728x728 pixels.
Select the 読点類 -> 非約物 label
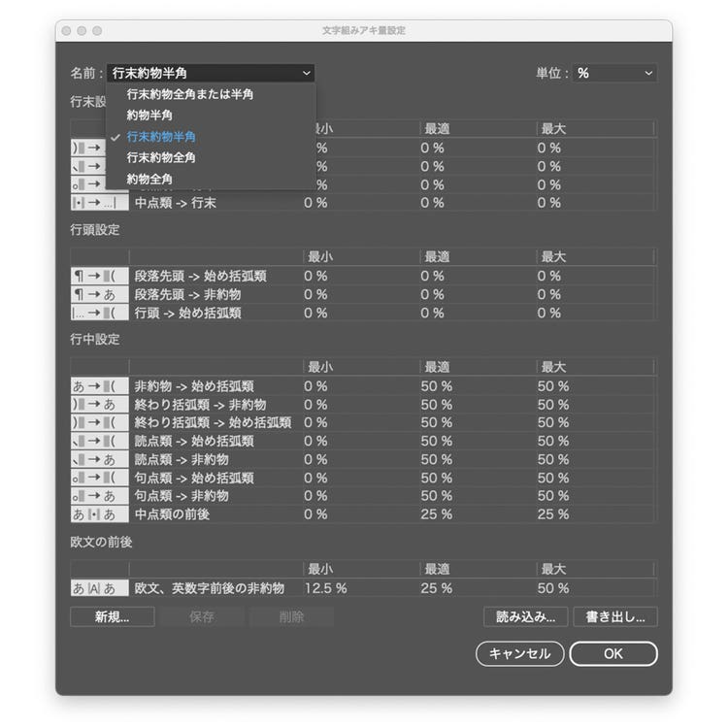click(182, 459)
